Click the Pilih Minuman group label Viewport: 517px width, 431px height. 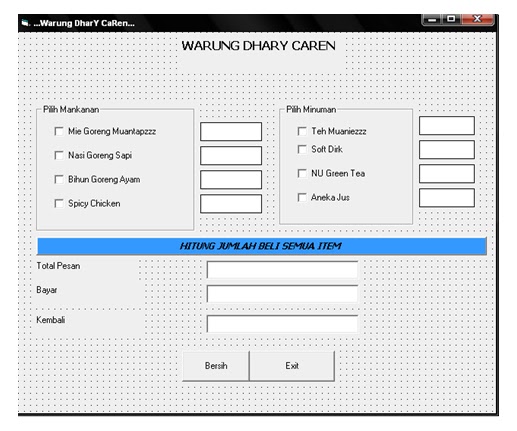pyautogui.click(x=311, y=110)
